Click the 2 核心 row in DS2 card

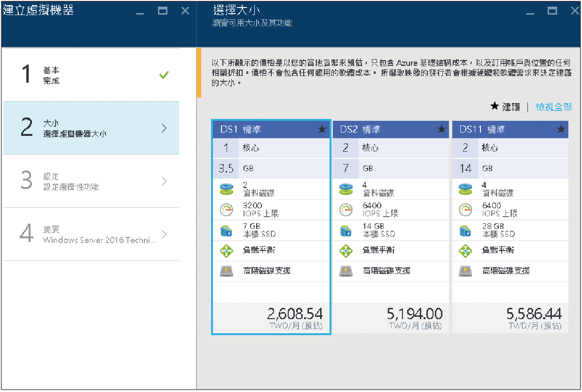pyautogui.click(x=391, y=148)
